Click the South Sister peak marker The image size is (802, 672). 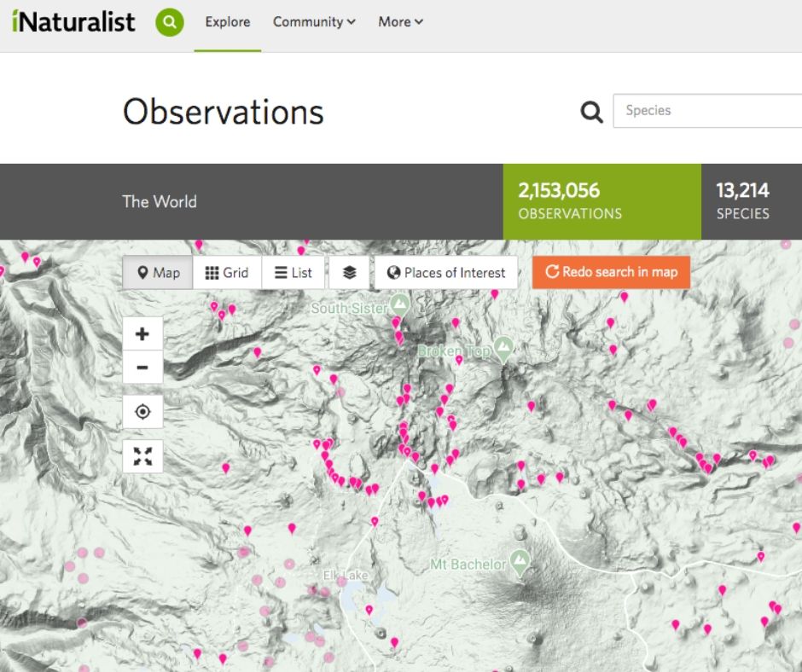(x=400, y=304)
